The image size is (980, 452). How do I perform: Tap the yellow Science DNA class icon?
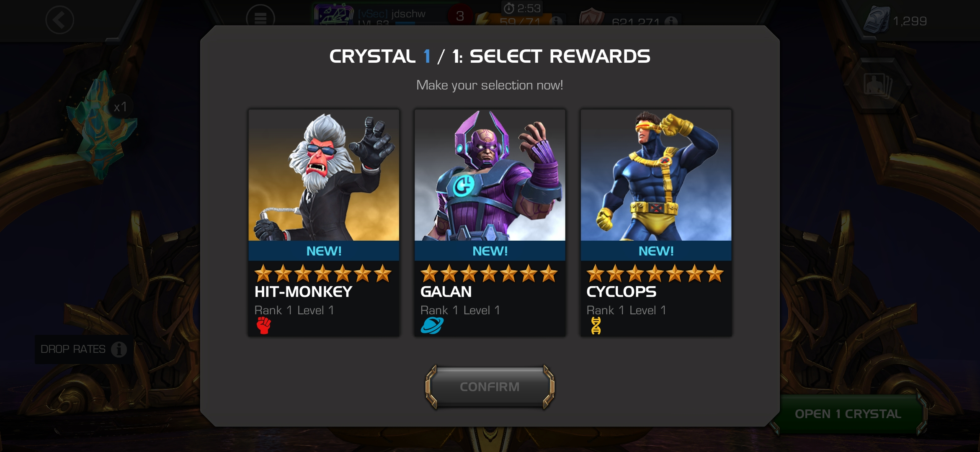(x=596, y=325)
